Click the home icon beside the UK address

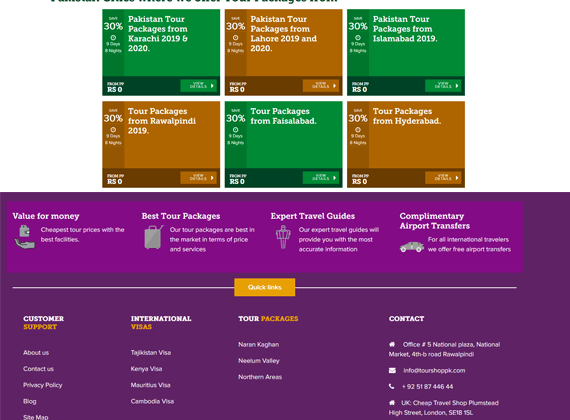pyautogui.click(x=392, y=403)
